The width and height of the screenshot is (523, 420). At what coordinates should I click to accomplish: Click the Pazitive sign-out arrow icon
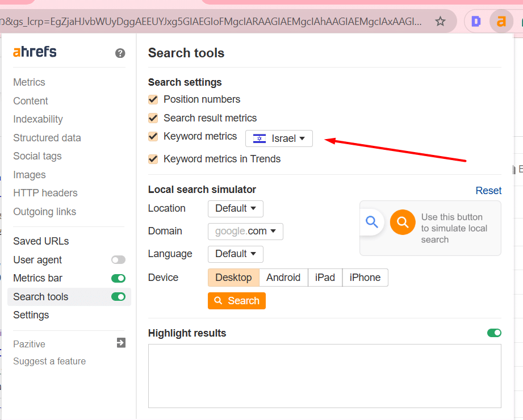pyautogui.click(x=121, y=343)
